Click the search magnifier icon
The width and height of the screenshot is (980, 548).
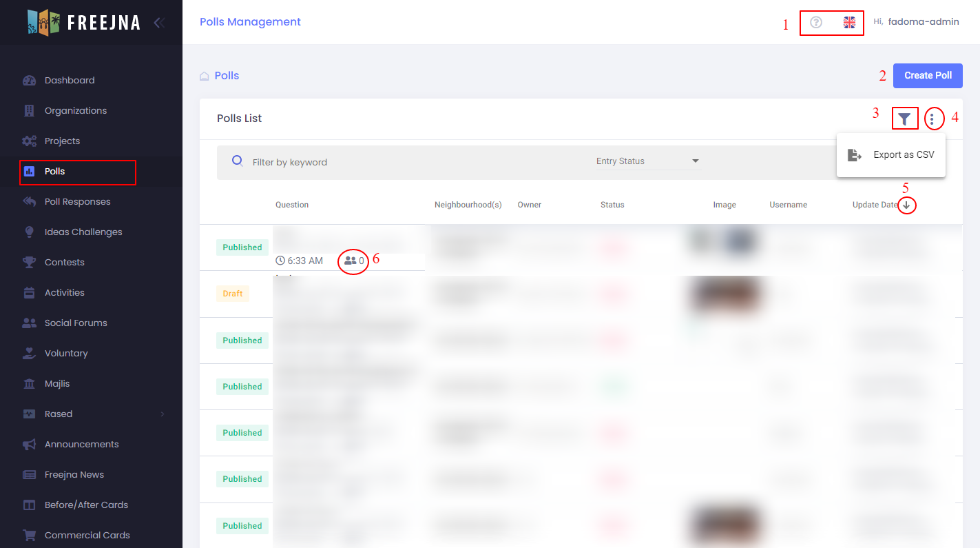(x=238, y=161)
